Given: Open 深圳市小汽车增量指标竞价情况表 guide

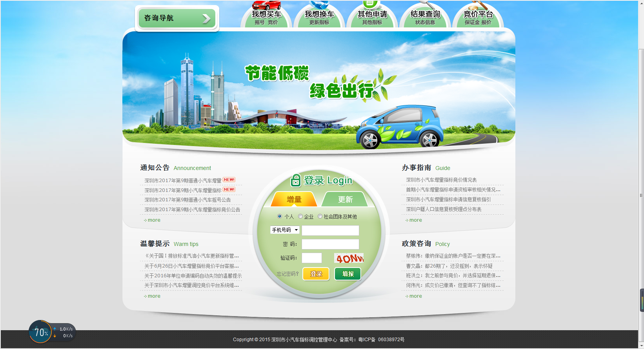Looking at the screenshot, I should pos(441,180).
